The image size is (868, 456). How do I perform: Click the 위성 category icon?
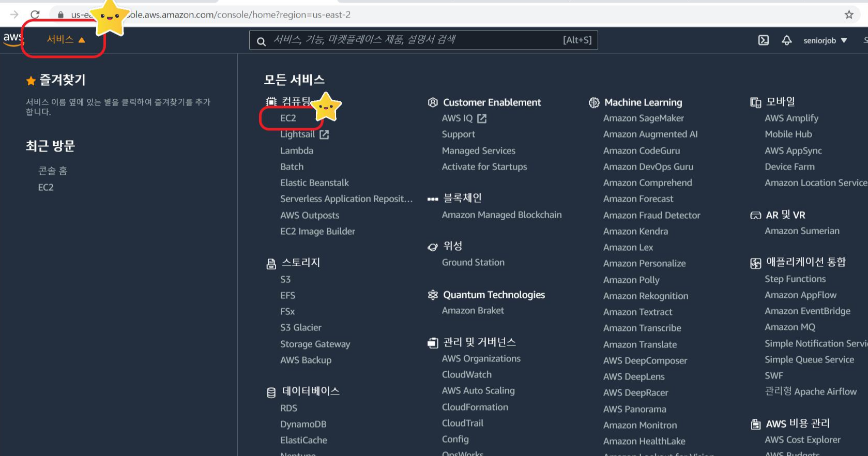(x=433, y=247)
